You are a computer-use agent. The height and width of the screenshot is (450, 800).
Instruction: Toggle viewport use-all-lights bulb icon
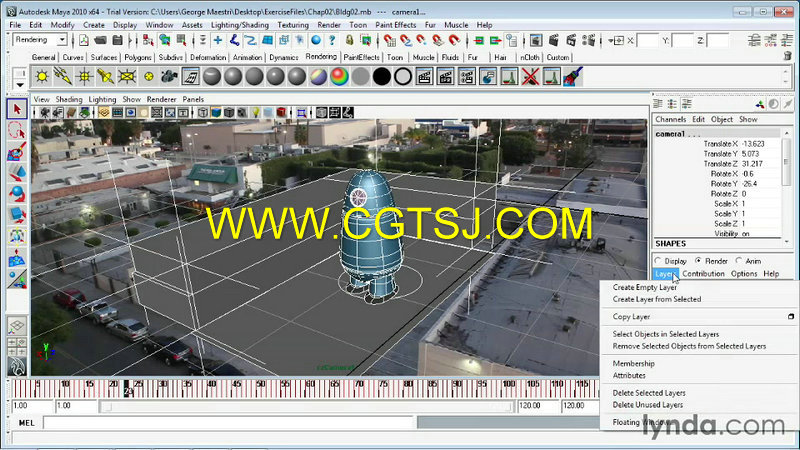pyautogui.click(x=255, y=112)
